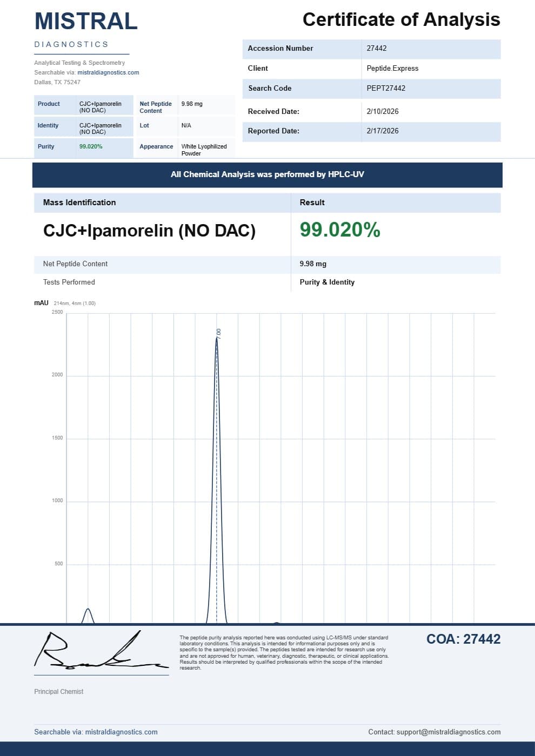Select the Purity & Identity result text
535x756 pixels.
(327, 282)
